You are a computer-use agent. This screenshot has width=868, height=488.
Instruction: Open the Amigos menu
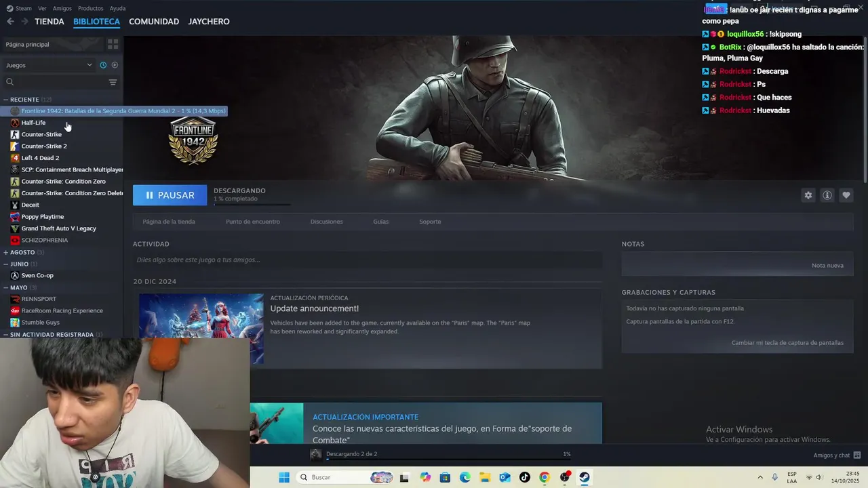tap(62, 8)
